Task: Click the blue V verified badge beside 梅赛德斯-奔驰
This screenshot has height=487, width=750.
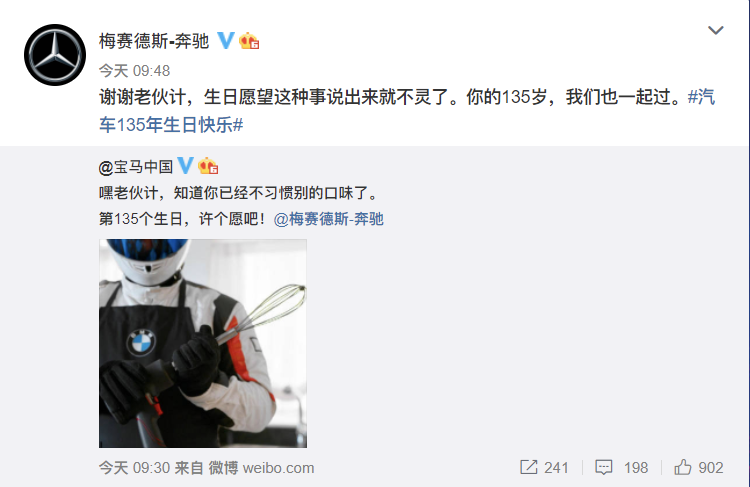Action: click(x=226, y=41)
